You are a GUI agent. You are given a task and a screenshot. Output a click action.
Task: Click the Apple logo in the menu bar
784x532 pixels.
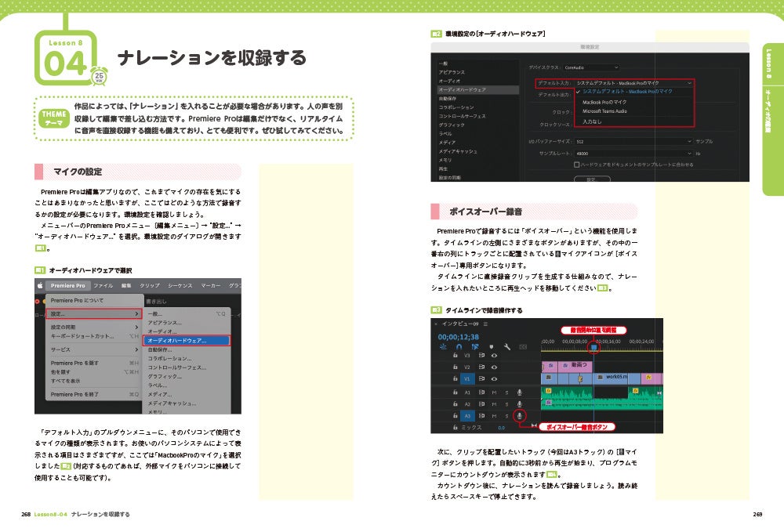pyautogui.click(x=40, y=286)
